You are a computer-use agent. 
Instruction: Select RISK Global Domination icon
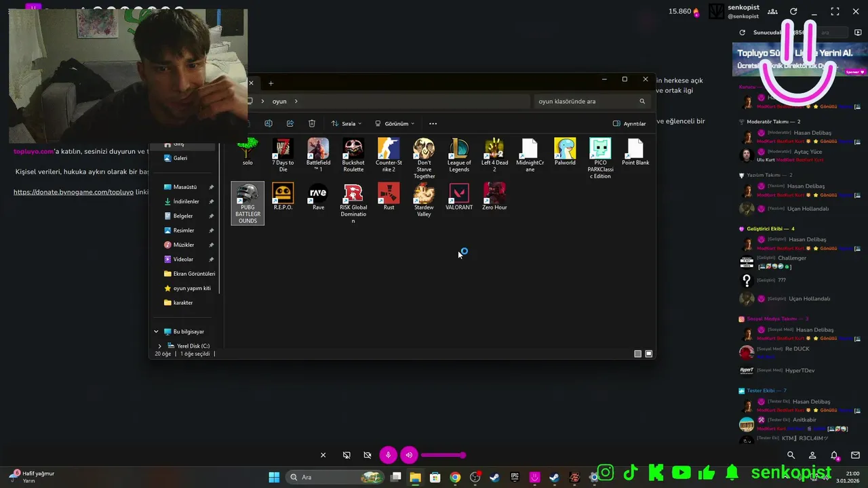pos(353,203)
